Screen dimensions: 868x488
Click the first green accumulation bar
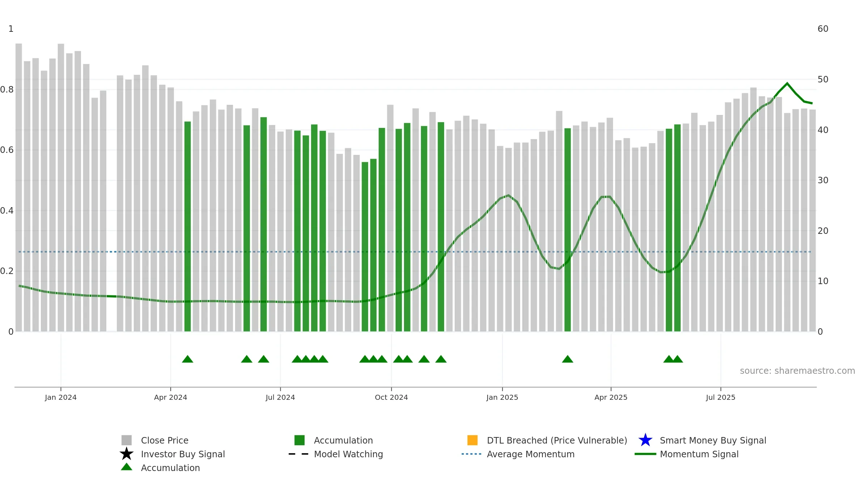pyautogui.click(x=187, y=226)
